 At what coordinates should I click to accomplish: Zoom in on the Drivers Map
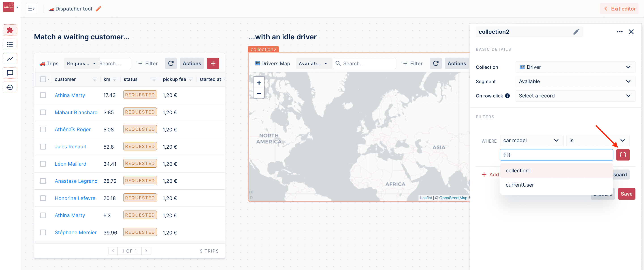click(259, 83)
